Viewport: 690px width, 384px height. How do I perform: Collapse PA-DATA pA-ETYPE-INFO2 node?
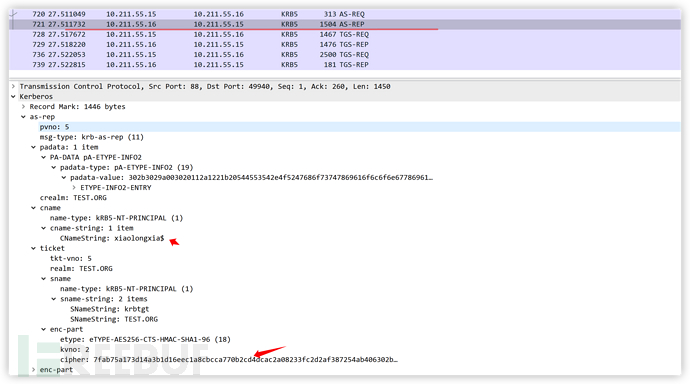[x=44, y=157]
